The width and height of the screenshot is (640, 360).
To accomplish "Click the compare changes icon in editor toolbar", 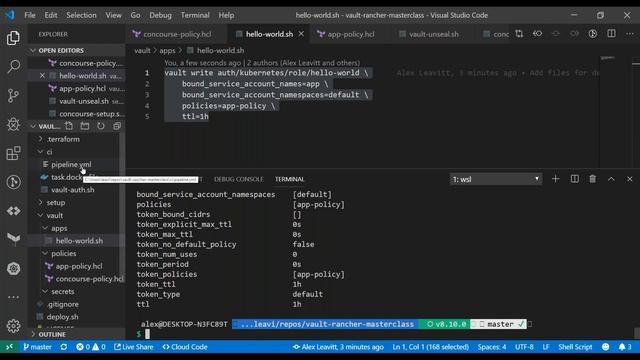I will tap(519, 34).
